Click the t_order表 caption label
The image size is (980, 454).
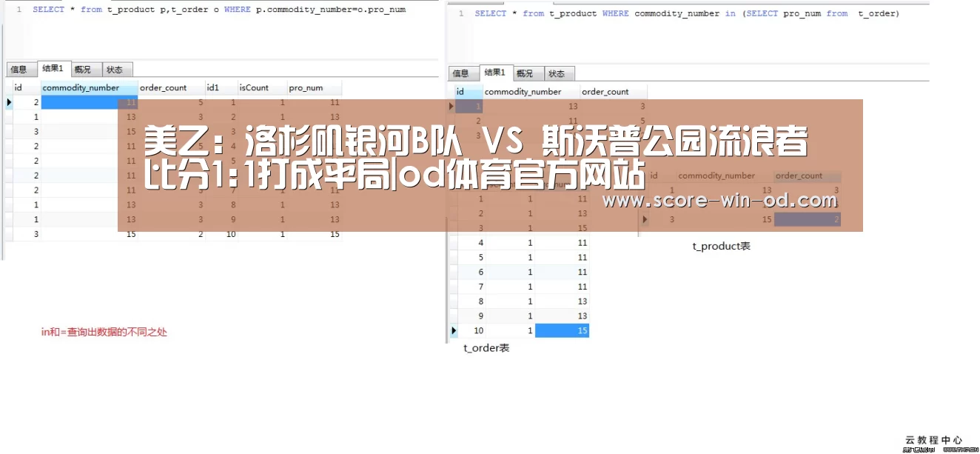[x=486, y=347]
